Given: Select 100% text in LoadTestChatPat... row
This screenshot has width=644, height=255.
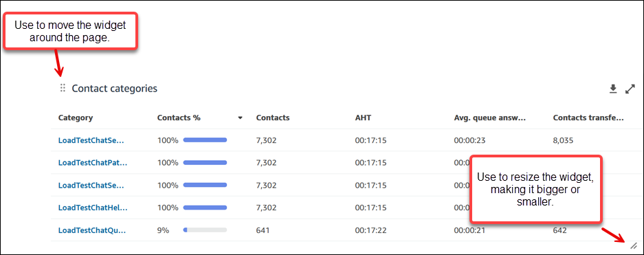Looking at the screenshot, I should click(x=168, y=163).
